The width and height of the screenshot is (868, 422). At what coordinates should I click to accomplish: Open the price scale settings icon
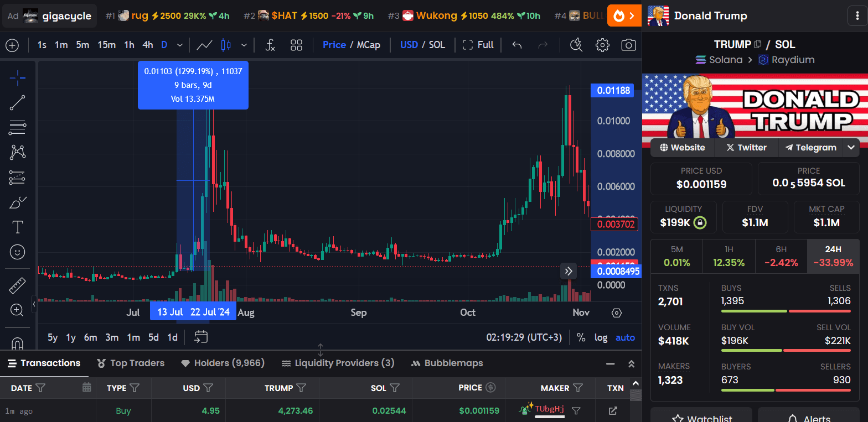coord(617,313)
